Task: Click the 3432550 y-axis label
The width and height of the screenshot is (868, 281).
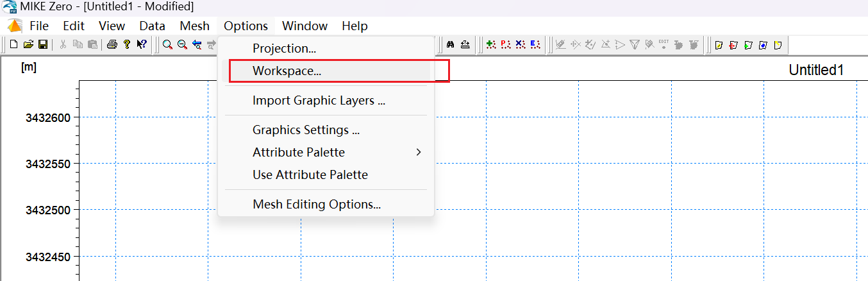Action: 47,164
